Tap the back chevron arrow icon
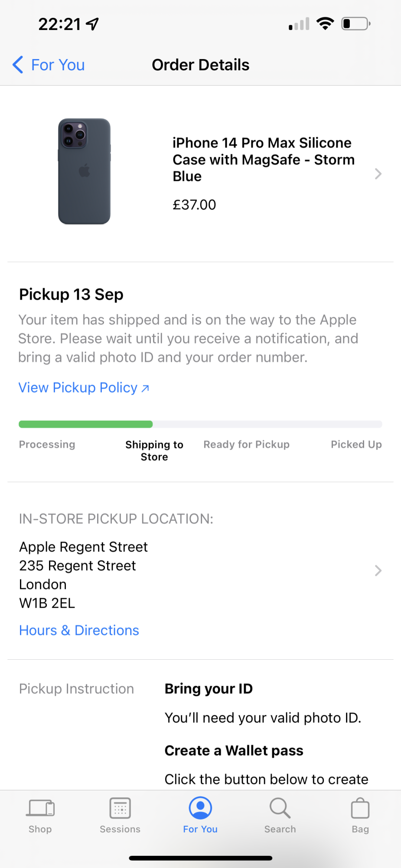Viewport: 401px width, 868px height. (18, 65)
